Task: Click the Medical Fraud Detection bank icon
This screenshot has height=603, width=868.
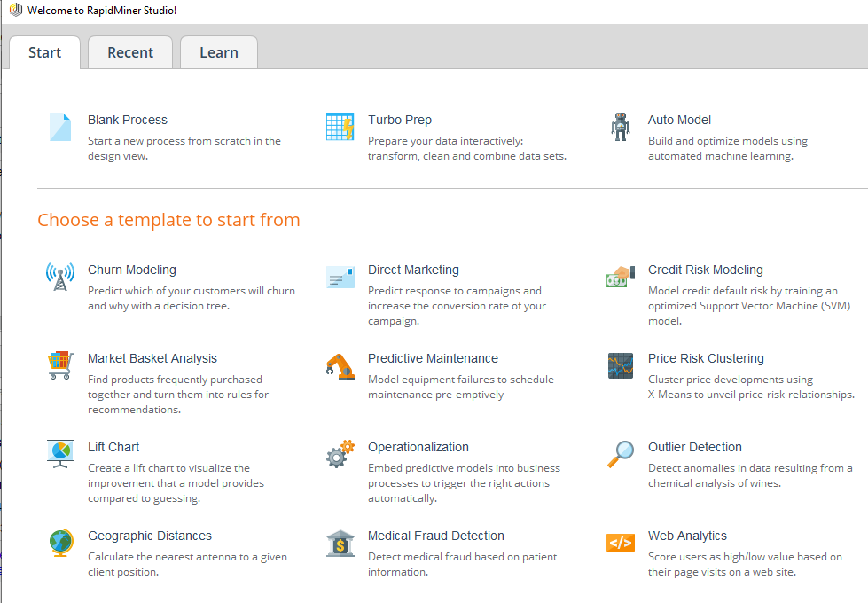Action: (x=340, y=543)
